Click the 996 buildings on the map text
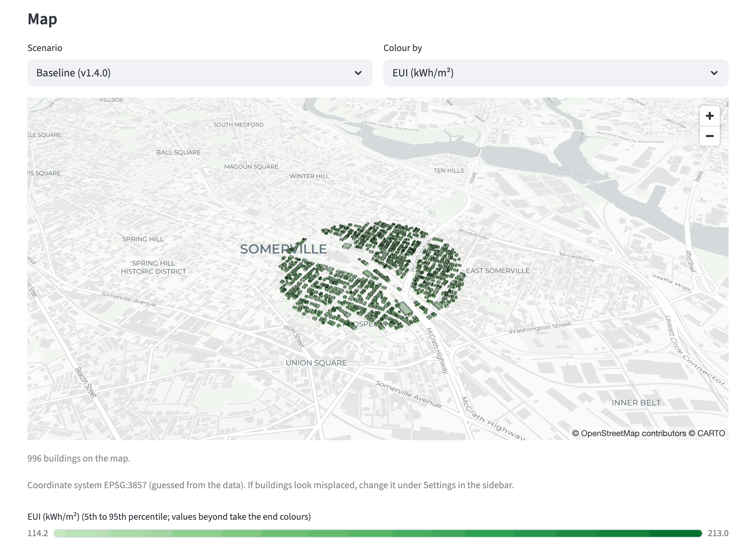 (x=79, y=458)
